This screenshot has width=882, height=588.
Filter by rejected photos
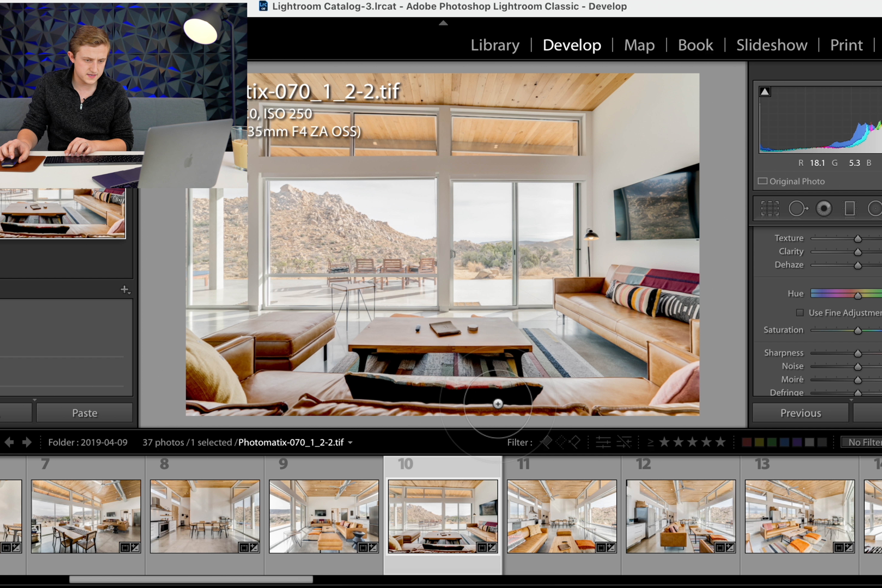tap(574, 442)
